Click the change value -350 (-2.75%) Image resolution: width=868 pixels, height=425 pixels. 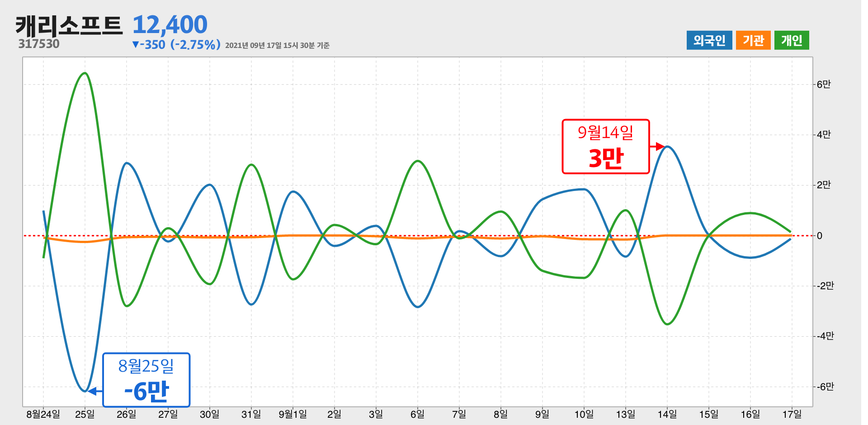[176, 45]
